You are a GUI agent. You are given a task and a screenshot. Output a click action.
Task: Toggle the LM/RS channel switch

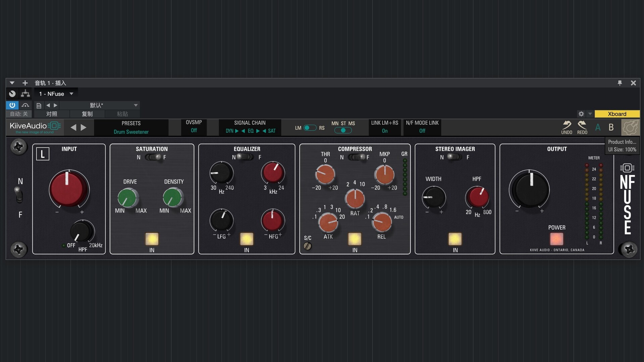tap(310, 128)
